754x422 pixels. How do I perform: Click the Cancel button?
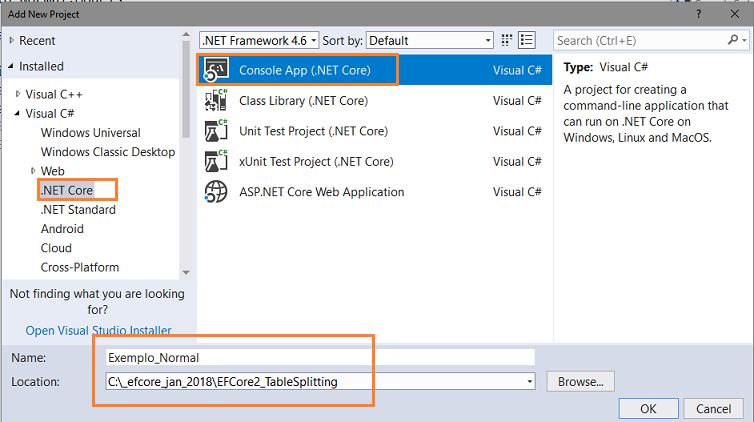tap(714, 409)
